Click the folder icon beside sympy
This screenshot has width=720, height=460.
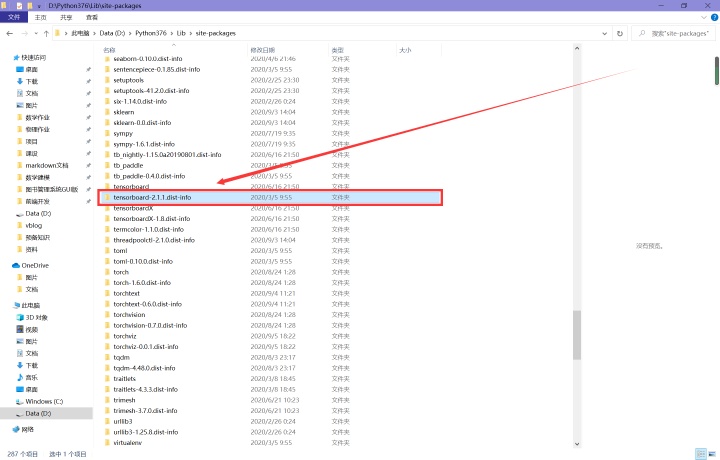pos(107,133)
